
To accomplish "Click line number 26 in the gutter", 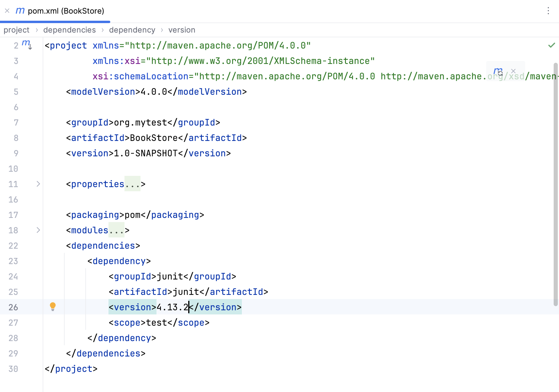I will (x=13, y=307).
